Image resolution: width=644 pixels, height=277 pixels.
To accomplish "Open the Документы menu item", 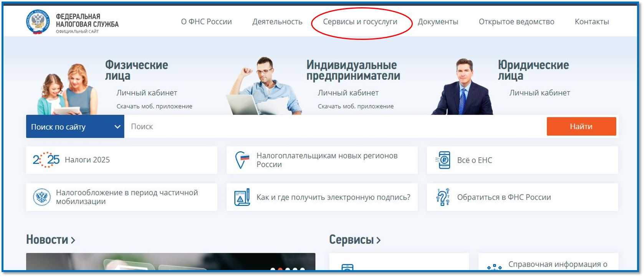I will coord(438,22).
